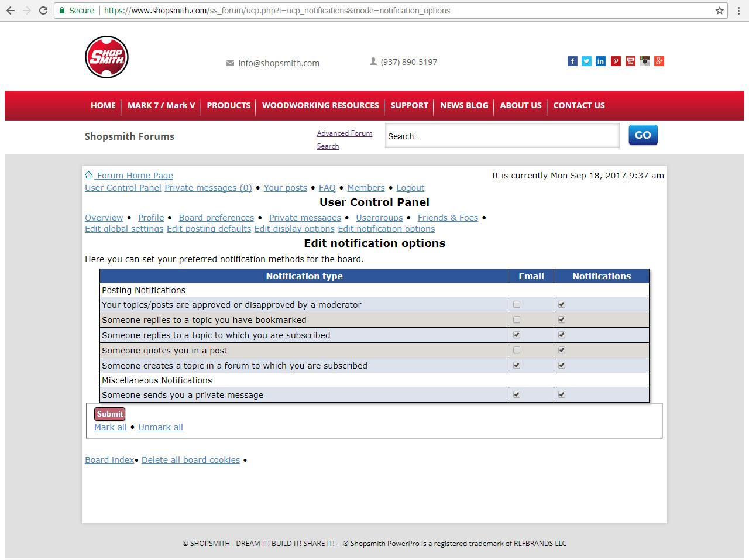
Task: Click the Submit button
Action: 110,414
